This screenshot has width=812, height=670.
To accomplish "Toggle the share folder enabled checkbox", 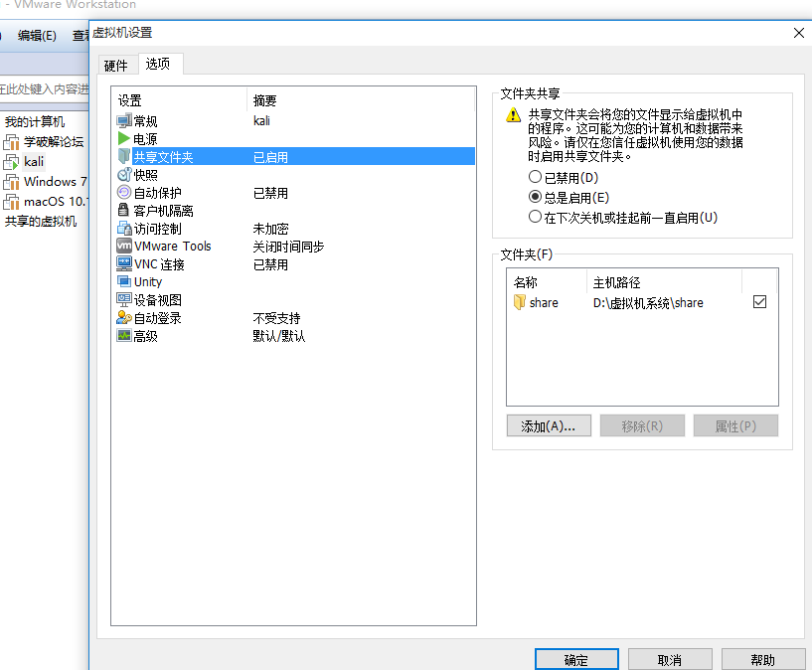I will 759,302.
